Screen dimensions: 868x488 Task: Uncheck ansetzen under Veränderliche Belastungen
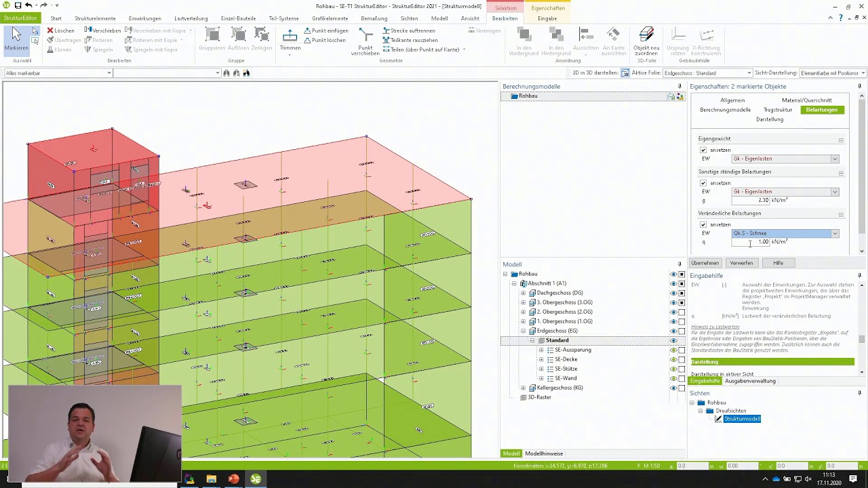coord(703,224)
